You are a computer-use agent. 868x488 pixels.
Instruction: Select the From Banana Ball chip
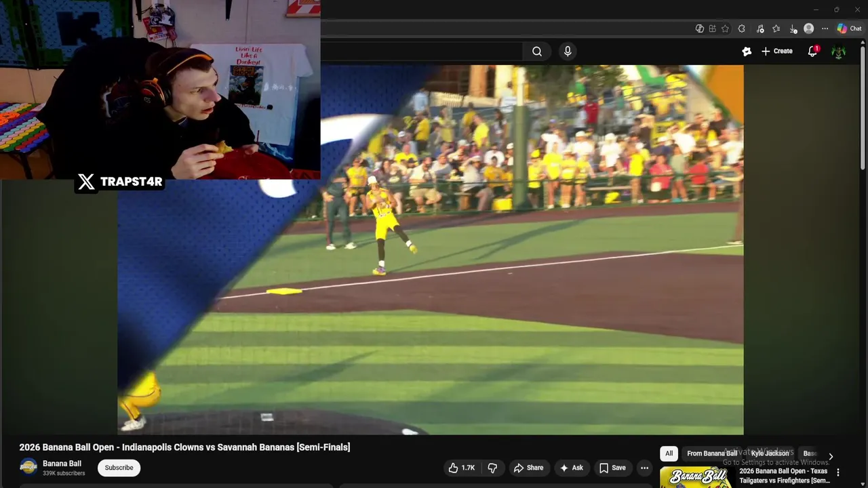[712, 453]
